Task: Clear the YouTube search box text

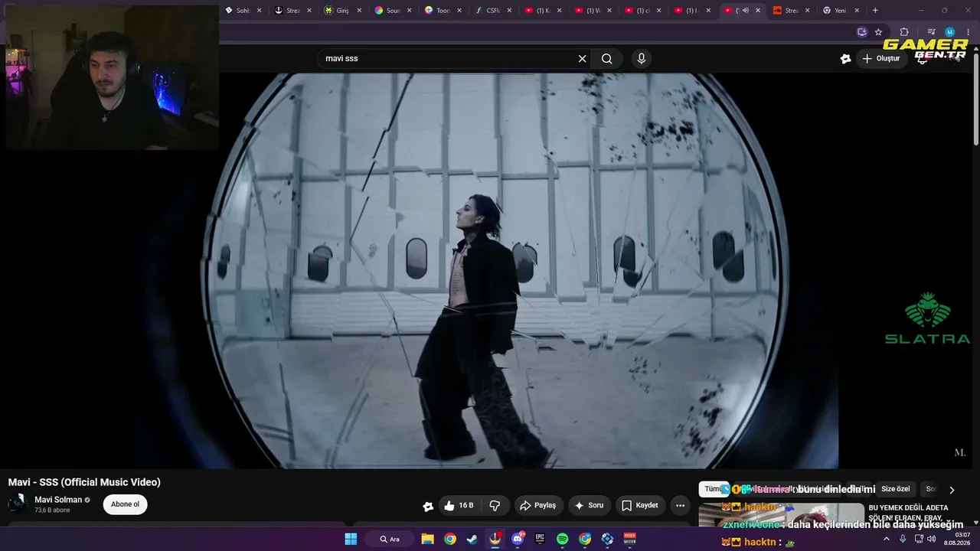Action: tap(582, 59)
